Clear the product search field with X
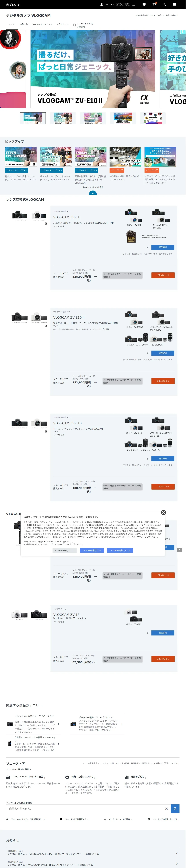The height and width of the screenshot is (868, 186). [x=166, y=808]
